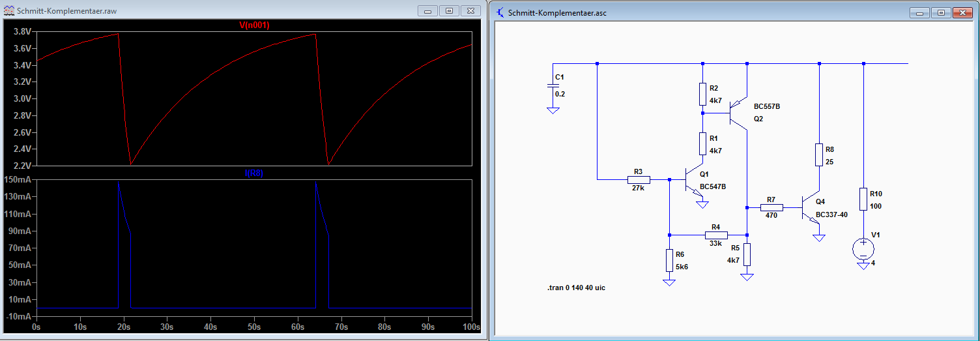The image size is (980, 341).
Task: Select capacitor C1 symbol in schematic
Action: click(x=553, y=85)
